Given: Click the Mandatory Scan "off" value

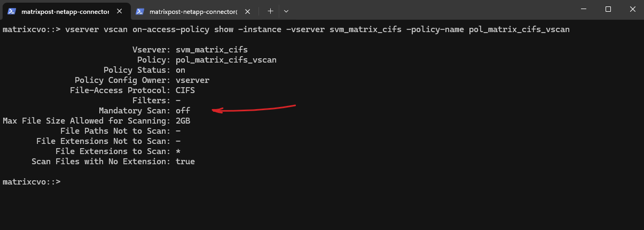Looking at the screenshot, I should point(183,111).
